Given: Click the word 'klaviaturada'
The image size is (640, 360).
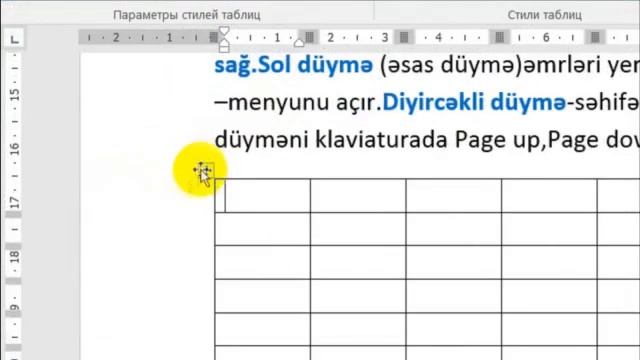Looking at the screenshot, I should point(382,140).
